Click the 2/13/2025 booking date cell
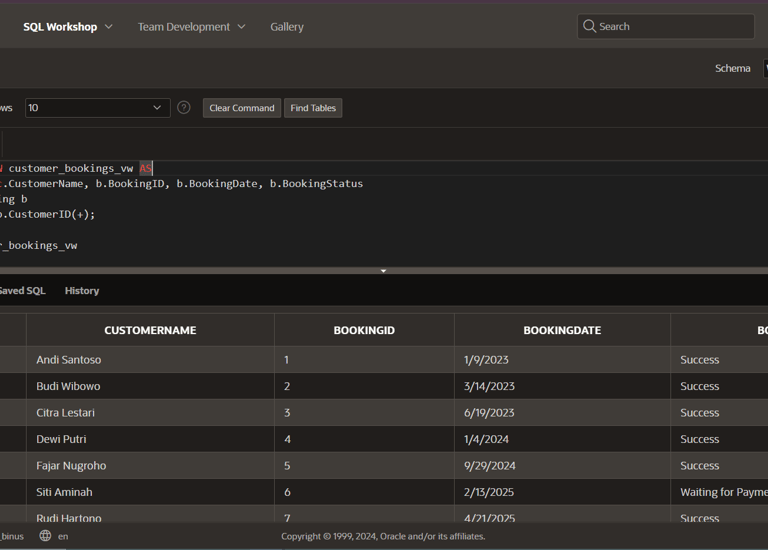 [x=562, y=492]
